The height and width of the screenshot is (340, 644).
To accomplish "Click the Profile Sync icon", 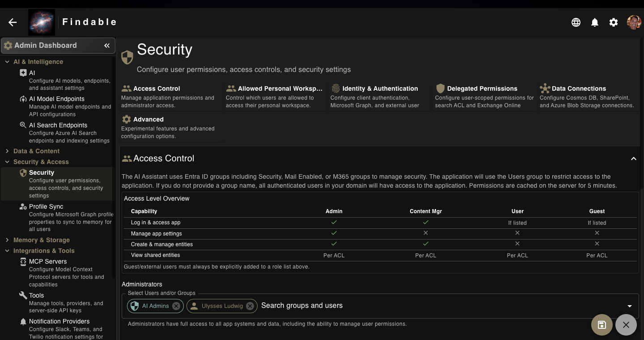I will pyautogui.click(x=23, y=206).
